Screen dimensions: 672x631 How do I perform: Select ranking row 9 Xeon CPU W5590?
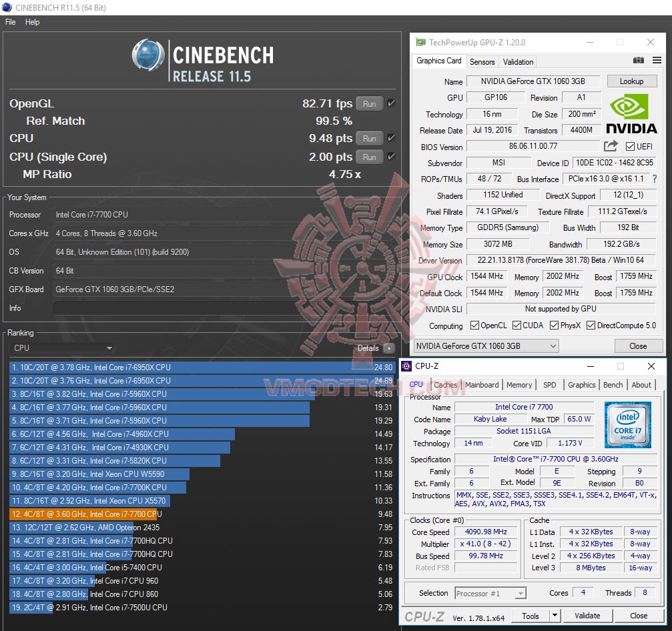click(201, 474)
